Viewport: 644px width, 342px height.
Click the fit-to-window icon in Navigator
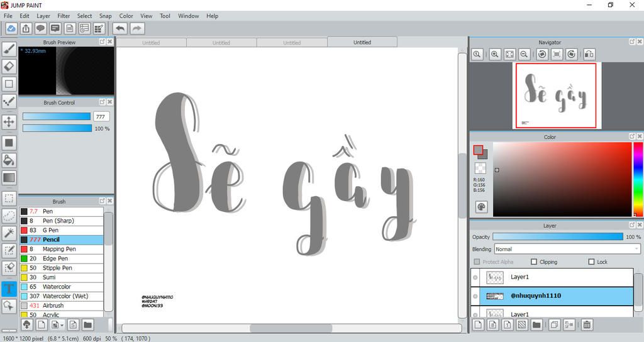click(x=509, y=54)
